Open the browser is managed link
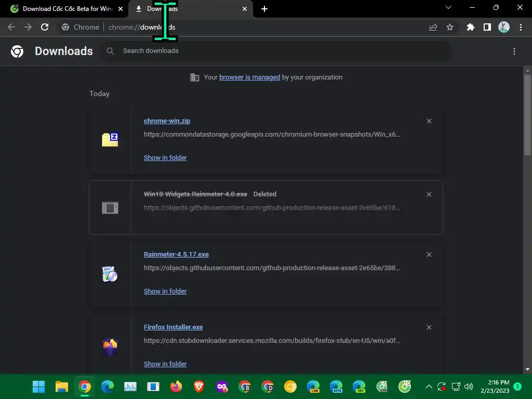 [249, 77]
